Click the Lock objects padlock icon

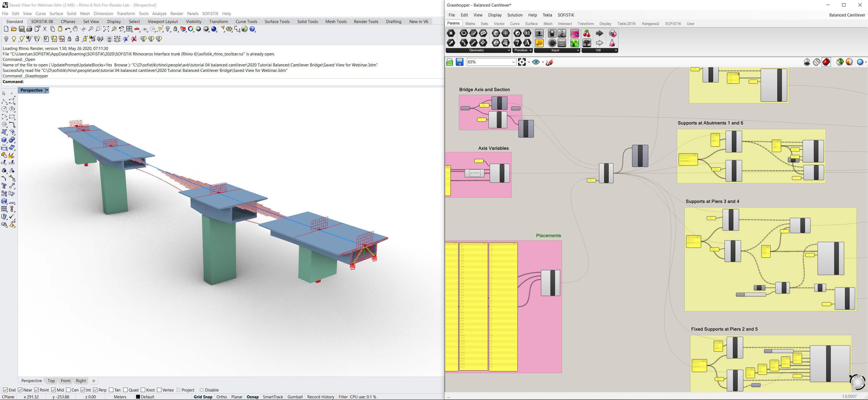tap(69, 39)
